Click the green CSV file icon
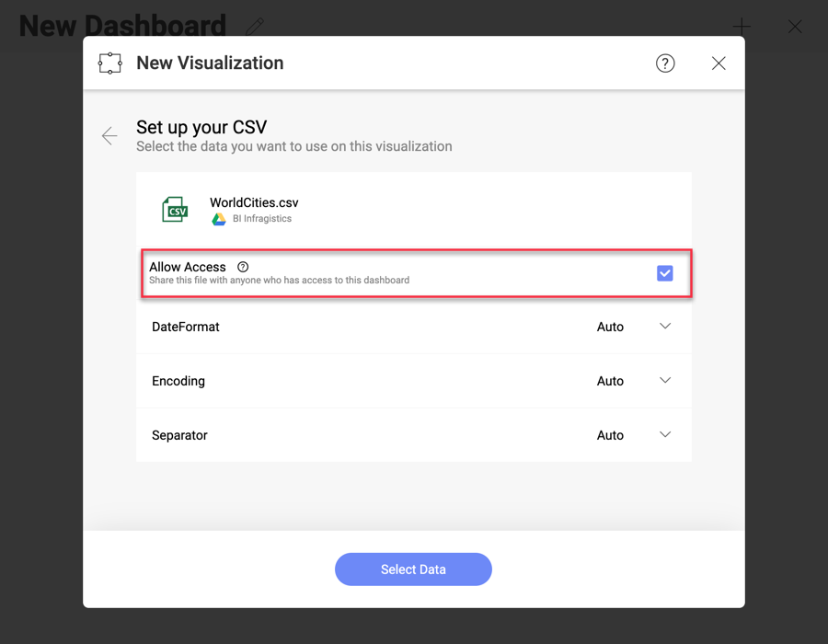Image resolution: width=828 pixels, height=644 pixels. point(176,210)
